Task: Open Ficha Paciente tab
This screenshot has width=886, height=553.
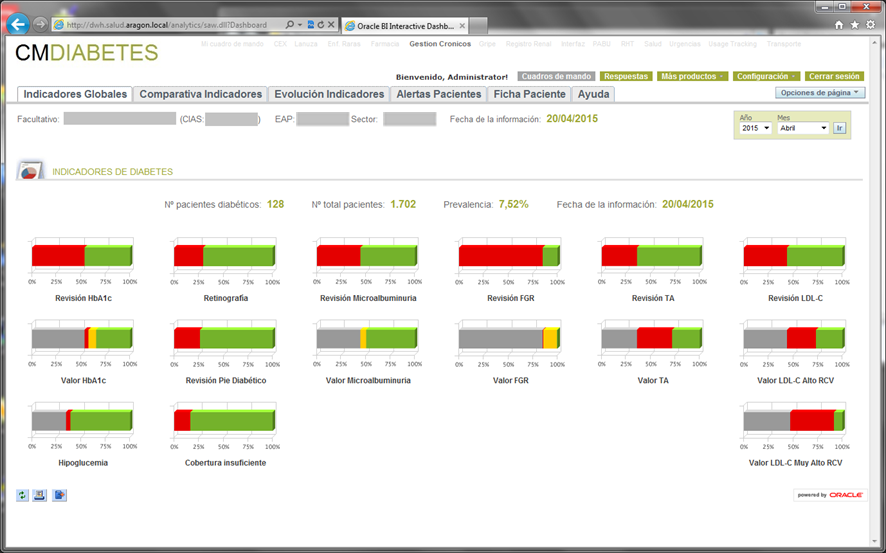Action: coord(529,94)
